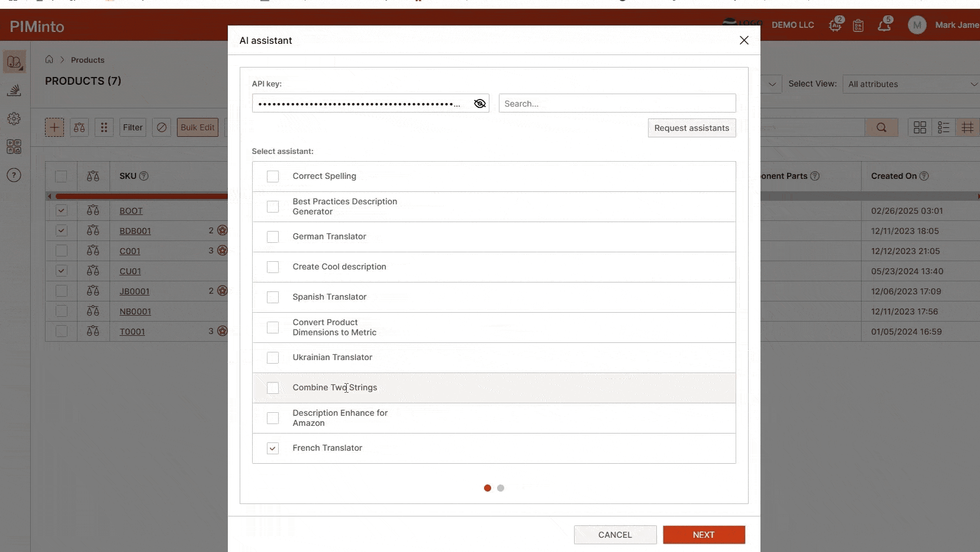980x552 pixels.
Task: Click the Bulk Edit button
Action: coord(198,127)
